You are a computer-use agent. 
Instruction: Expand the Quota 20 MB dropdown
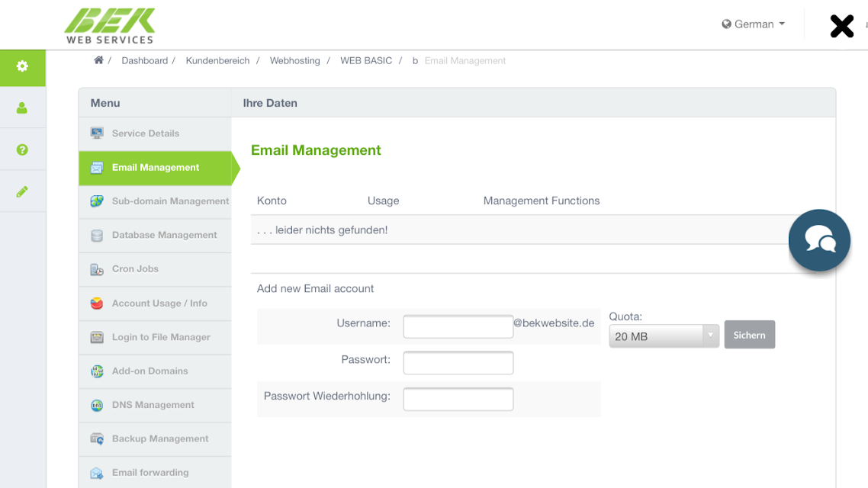[x=664, y=335]
